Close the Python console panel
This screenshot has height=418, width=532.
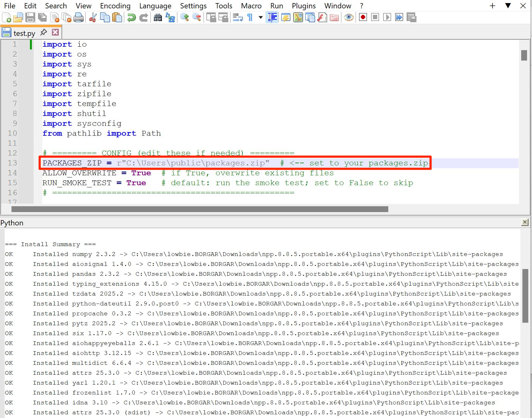525,222
